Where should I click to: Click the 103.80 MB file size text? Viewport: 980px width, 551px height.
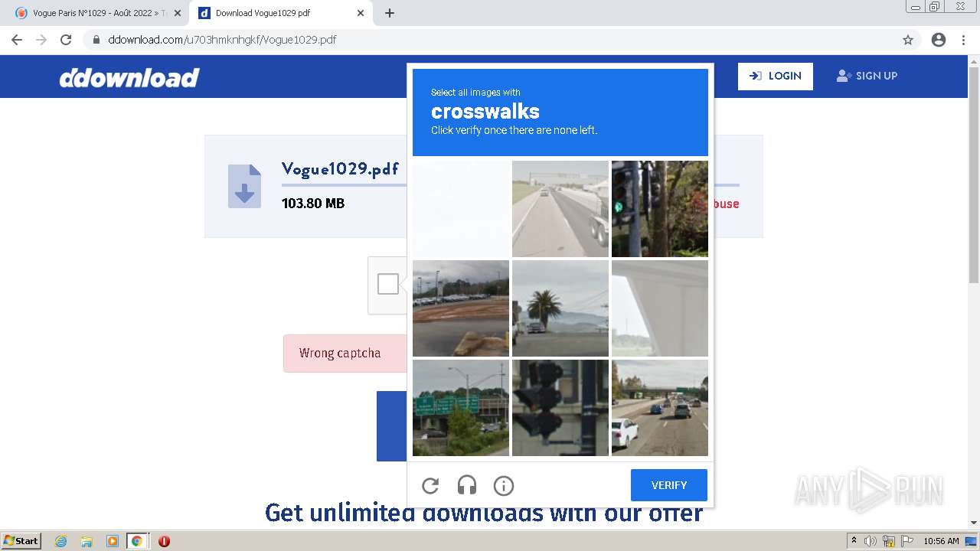click(313, 204)
